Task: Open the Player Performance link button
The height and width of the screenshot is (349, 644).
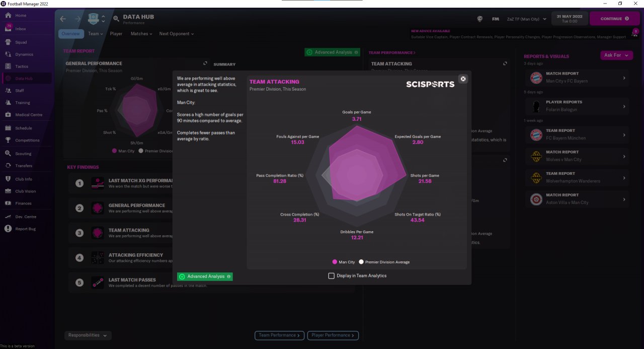Action: pos(333,335)
